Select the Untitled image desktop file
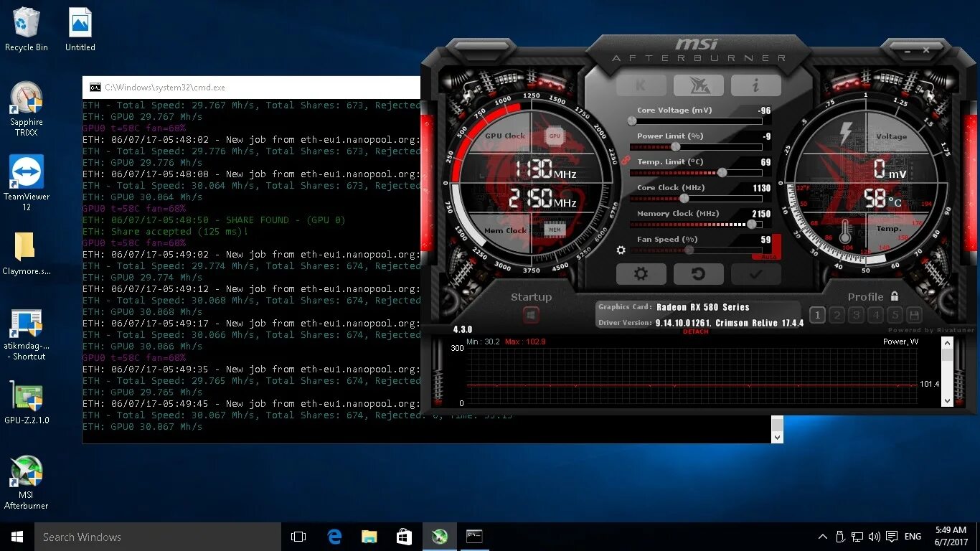 [80, 30]
